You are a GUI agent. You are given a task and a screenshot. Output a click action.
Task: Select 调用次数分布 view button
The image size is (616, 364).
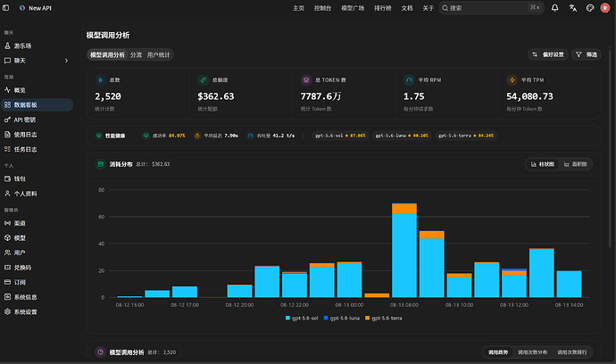[532, 352]
